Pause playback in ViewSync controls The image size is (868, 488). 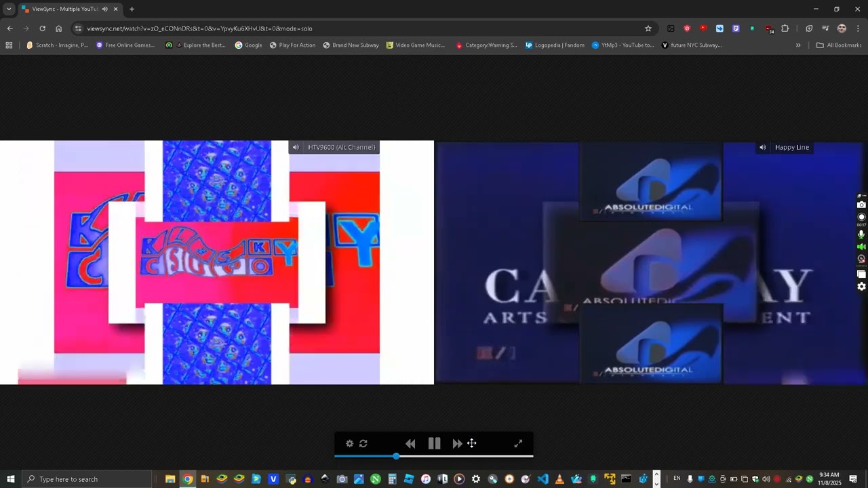(x=434, y=443)
